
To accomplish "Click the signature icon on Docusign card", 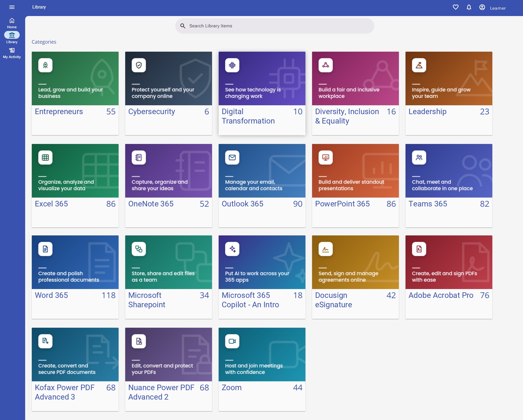I will [326, 249].
